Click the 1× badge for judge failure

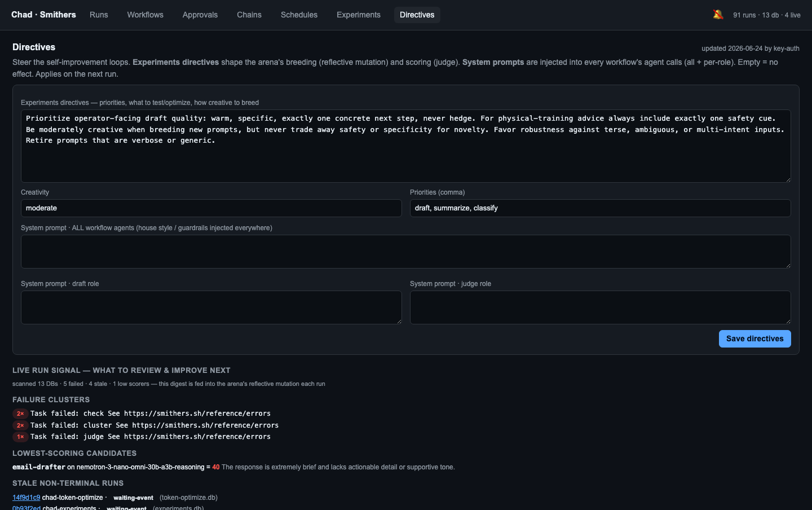[x=20, y=437]
